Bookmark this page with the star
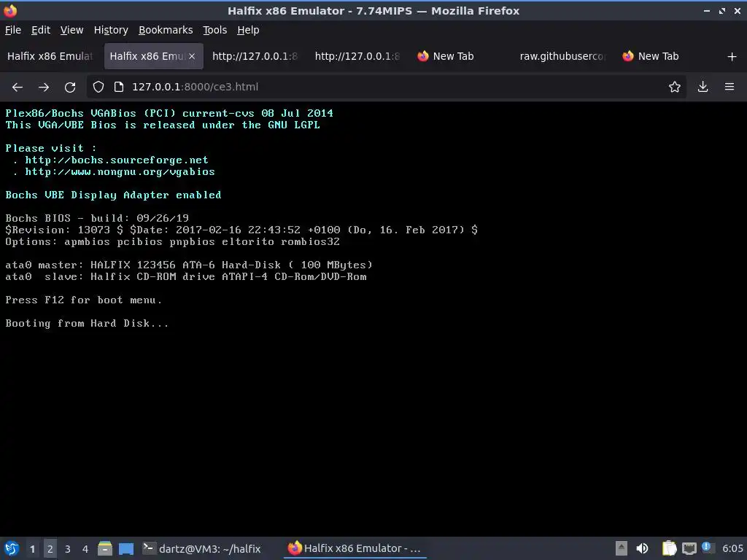This screenshot has width=747, height=560. (675, 87)
